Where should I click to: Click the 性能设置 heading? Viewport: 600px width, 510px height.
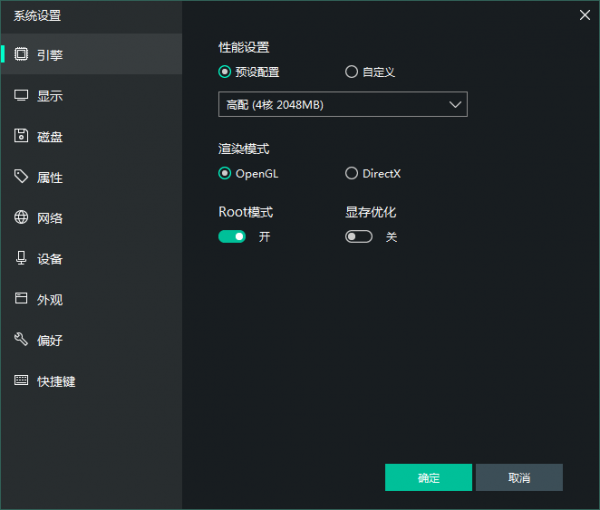pyautogui.click(x=244, y=47)
